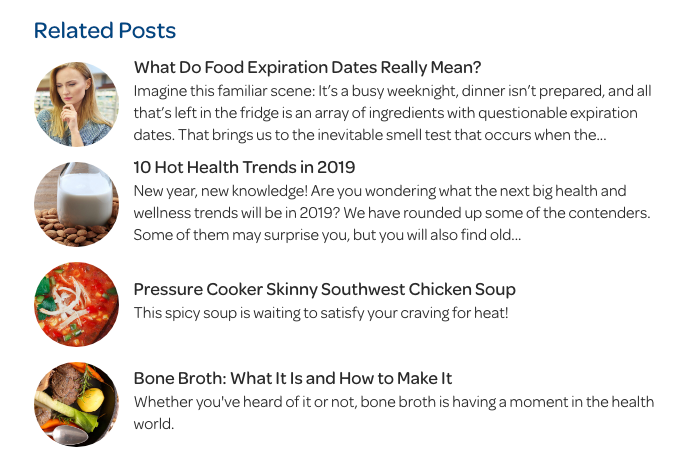Click the health and wellness trends excerpt
Screen dimensions: 700x467
(x=392, y=212)
